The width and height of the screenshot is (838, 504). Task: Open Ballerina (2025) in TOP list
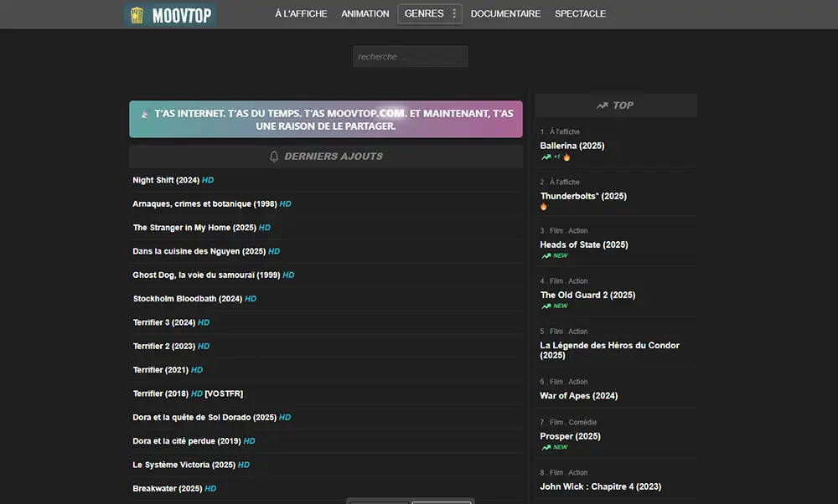coord(572,146)
